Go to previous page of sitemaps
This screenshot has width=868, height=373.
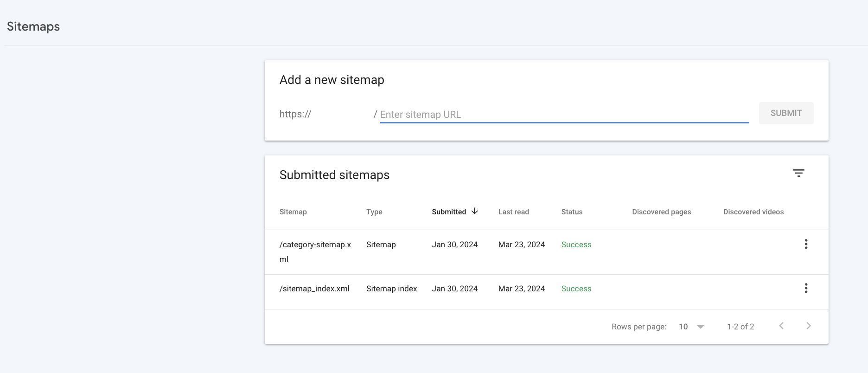[781, 326]
